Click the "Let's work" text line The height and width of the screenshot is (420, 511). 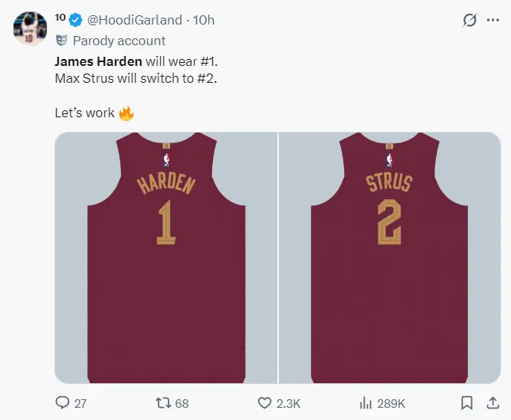(x=85, y=113)
